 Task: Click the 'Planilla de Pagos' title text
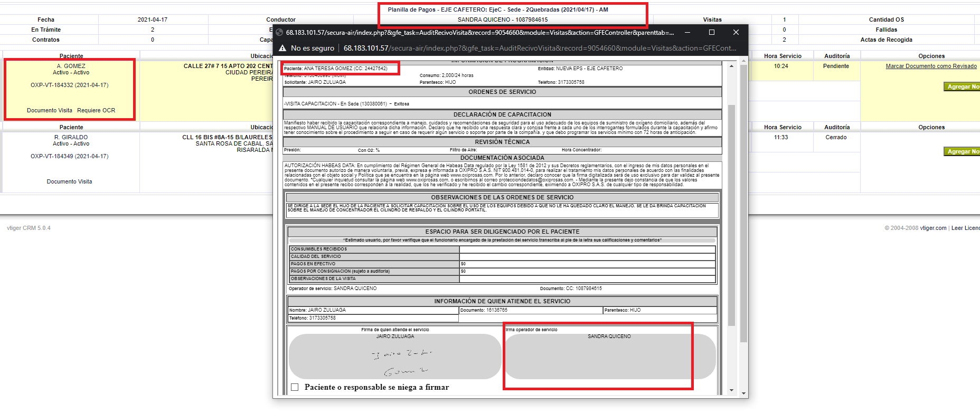click(498, 9)
